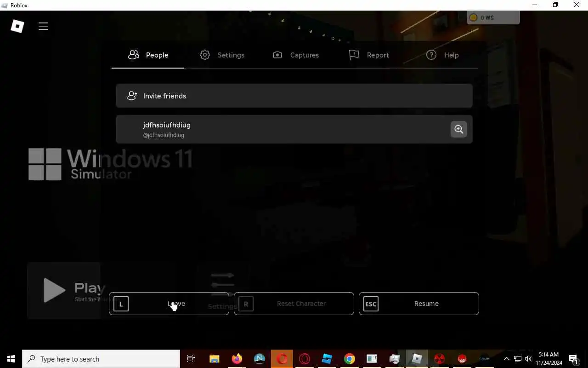Switch to the Captures tab
This screenshot has height=368, width=588.
pyautogui.click(x=295, y=55)
